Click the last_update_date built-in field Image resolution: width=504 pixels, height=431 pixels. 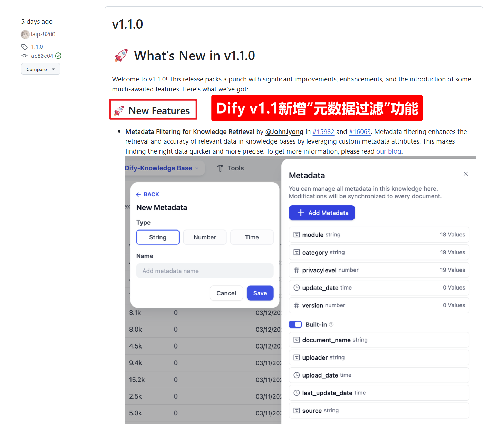click(x=379, y=393)
